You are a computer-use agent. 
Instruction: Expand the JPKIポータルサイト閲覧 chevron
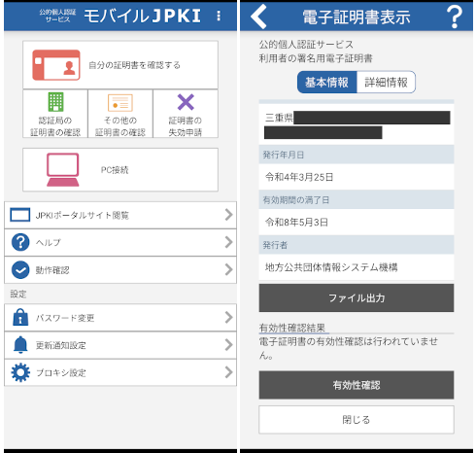tap(228, 215)
